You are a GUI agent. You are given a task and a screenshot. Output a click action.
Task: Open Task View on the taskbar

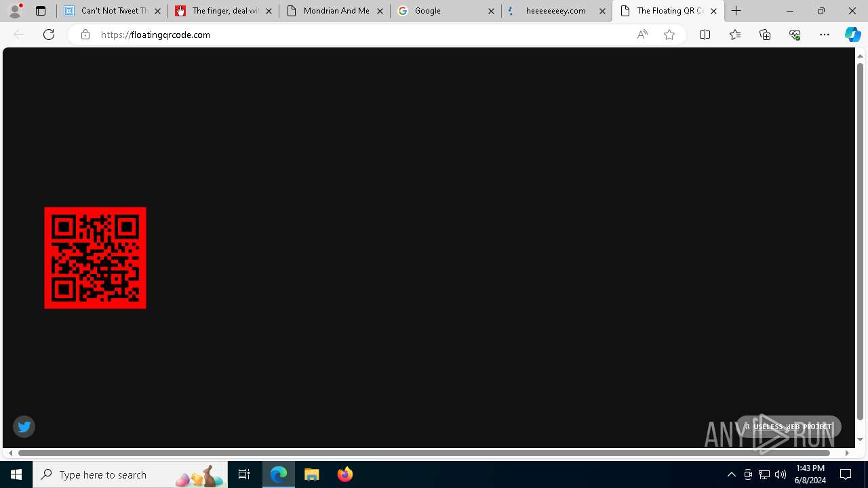(244, 474)
